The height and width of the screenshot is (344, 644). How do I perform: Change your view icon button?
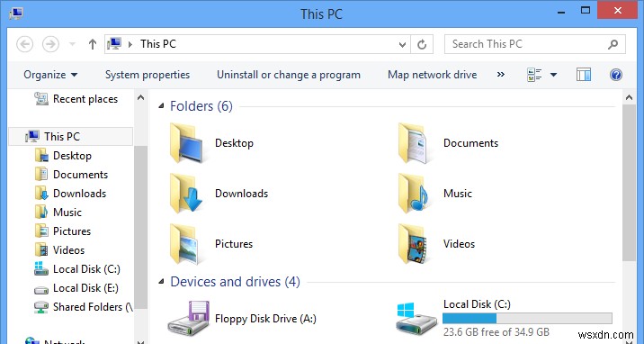click(534, 75)
